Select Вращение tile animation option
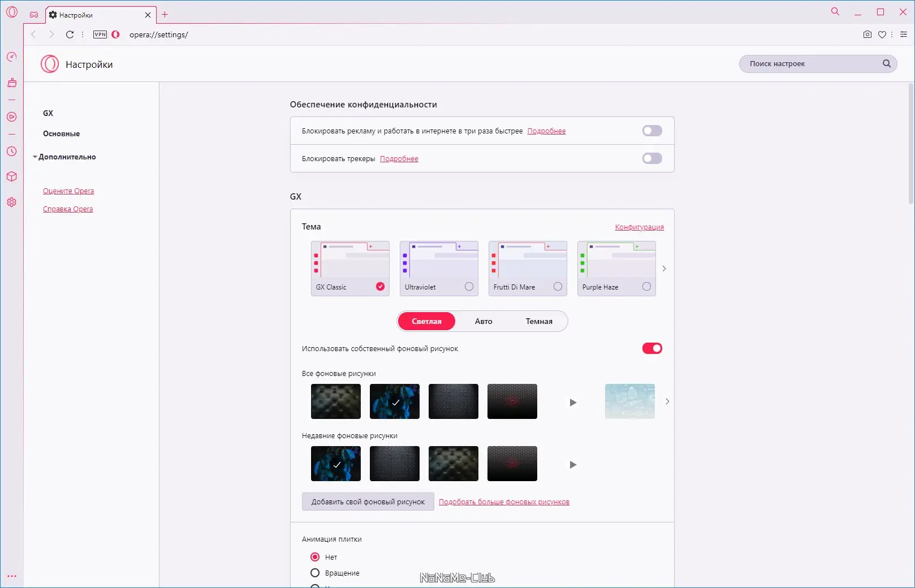The image size is (915, 588). click(x=315, y=573)
